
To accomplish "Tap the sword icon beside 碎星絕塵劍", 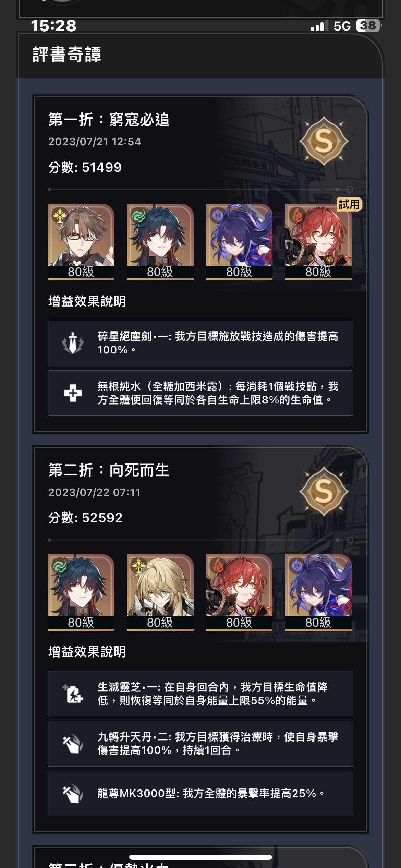I will click(x=73, y=343).
